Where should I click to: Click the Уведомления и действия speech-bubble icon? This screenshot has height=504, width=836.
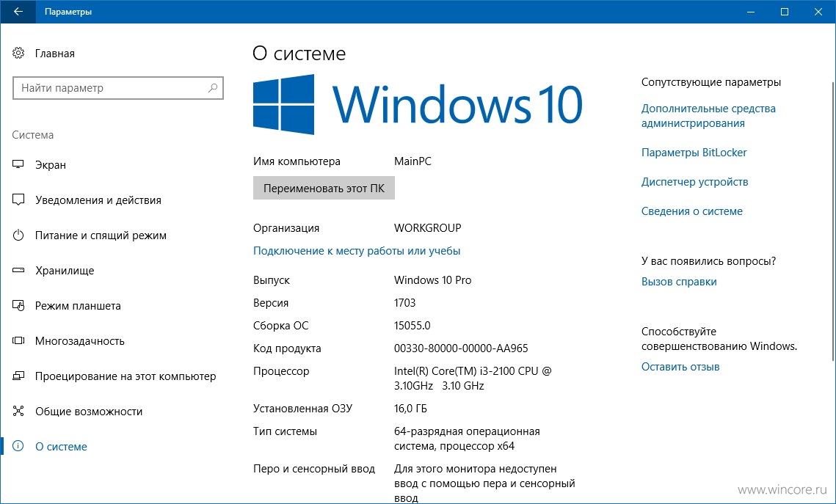click(18, 200)
